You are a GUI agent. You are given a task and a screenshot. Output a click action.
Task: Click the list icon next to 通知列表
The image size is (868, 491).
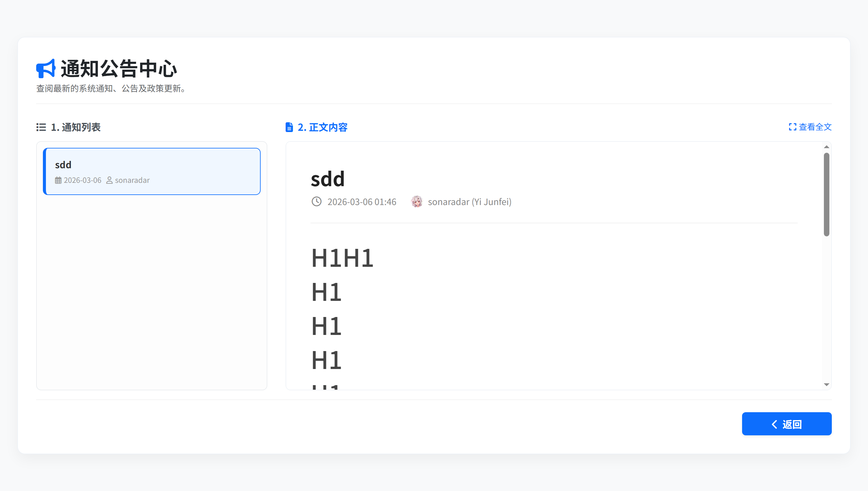(x=41, y=127)
